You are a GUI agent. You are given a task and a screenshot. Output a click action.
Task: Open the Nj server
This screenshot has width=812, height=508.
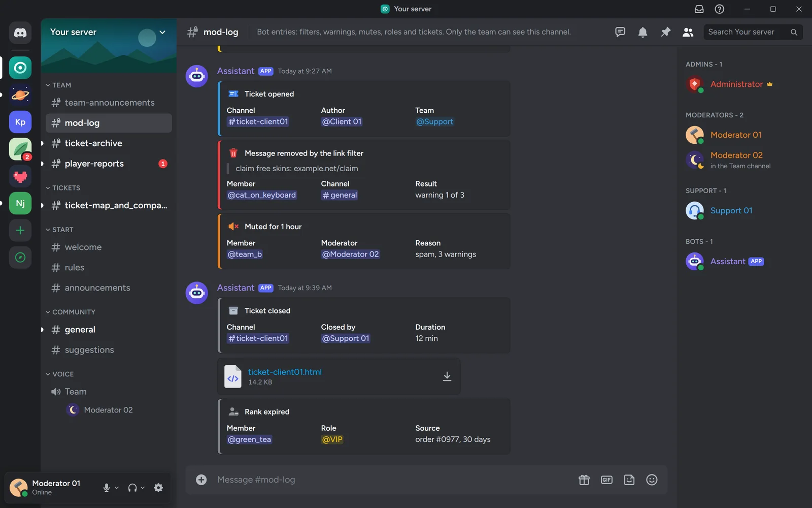[20, 203]
